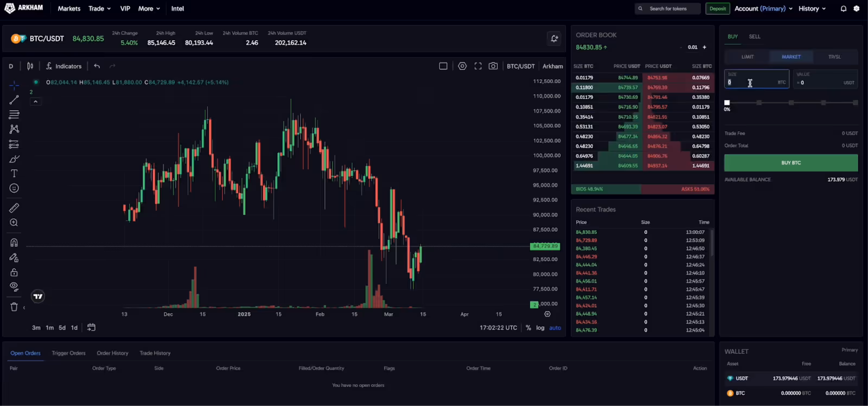
Task: Open the History dropdown
Action: tap(812, 9)
